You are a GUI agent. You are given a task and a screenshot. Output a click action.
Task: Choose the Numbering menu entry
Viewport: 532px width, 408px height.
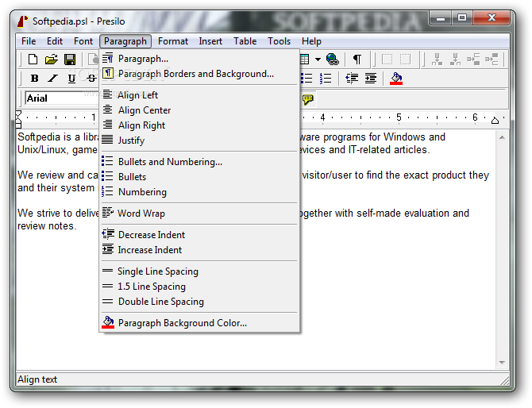pos(199,192)
